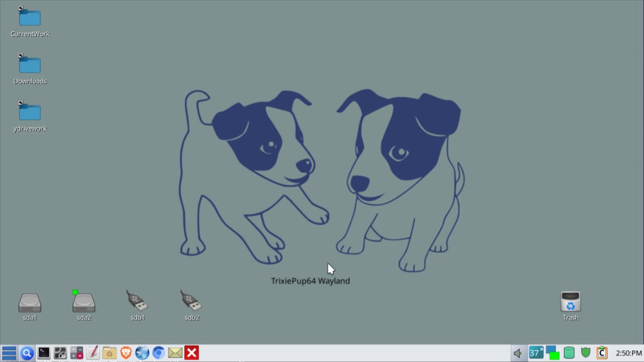644x362 pixels.
Task: Open the magnifier search tool
Action: (x=27, y=353)
